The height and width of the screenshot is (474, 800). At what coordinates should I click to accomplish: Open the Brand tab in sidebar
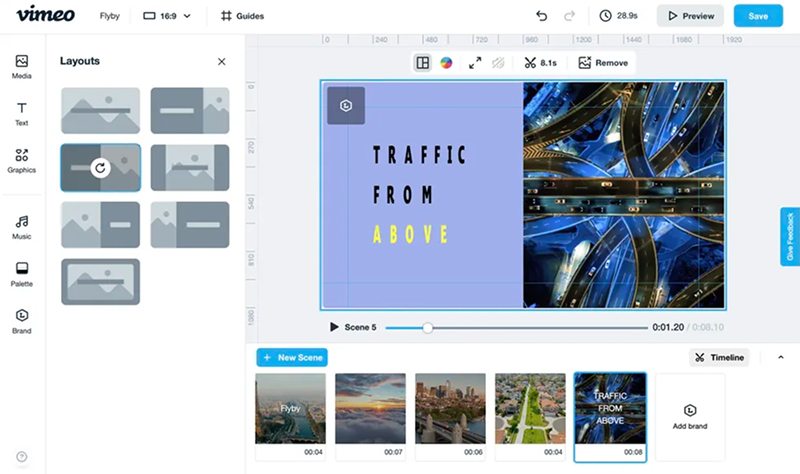(21, 320)
